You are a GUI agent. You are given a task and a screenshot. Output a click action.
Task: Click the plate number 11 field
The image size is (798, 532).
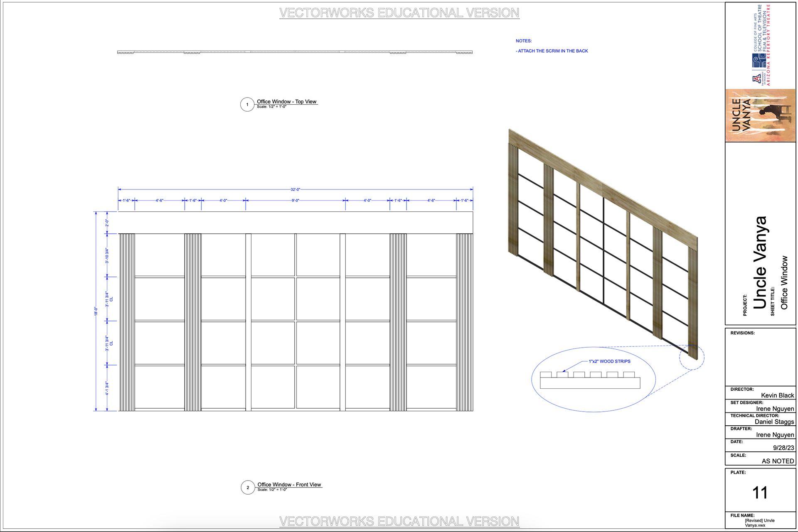(760, 493)
